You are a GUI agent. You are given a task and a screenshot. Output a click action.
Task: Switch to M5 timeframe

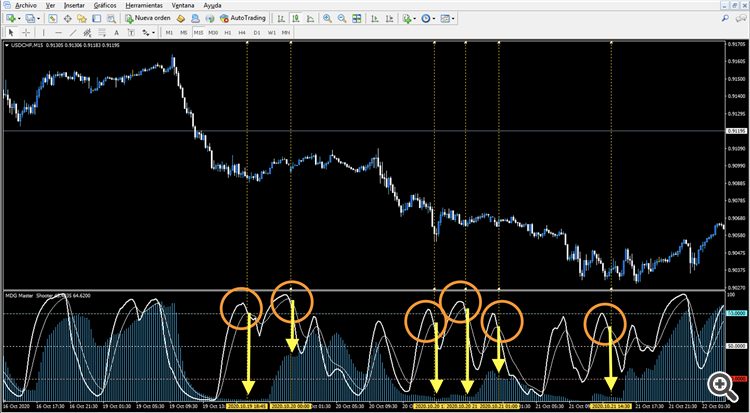pos(184,33)
